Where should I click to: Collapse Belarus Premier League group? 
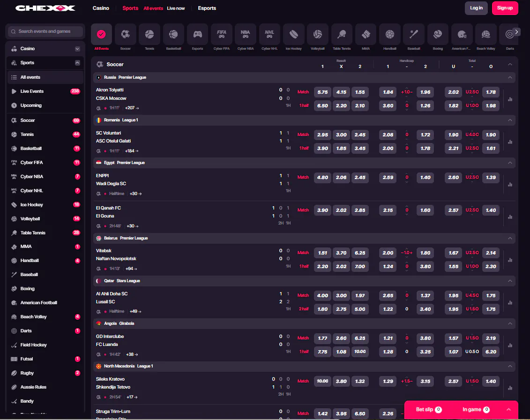click(x=510, y=238)
